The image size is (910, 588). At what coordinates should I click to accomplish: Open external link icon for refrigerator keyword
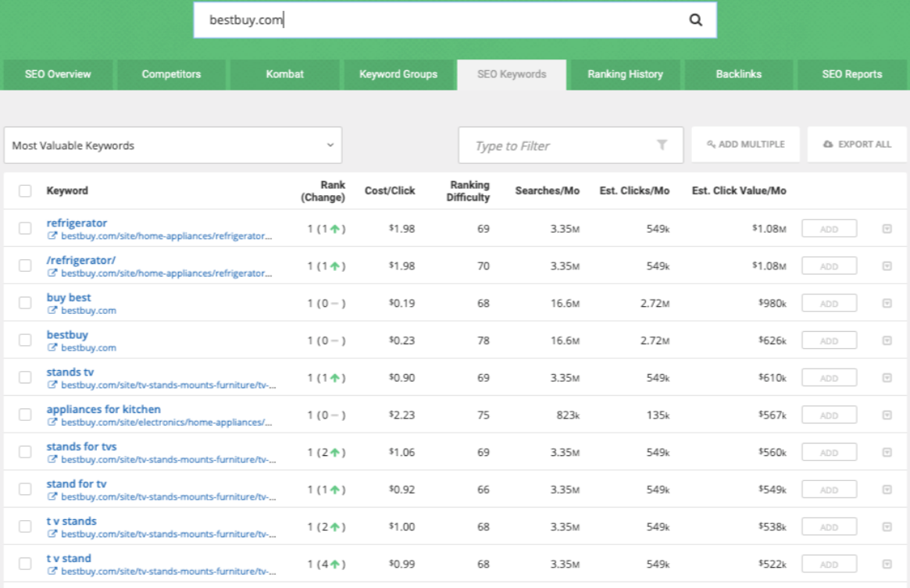[52, 236]
